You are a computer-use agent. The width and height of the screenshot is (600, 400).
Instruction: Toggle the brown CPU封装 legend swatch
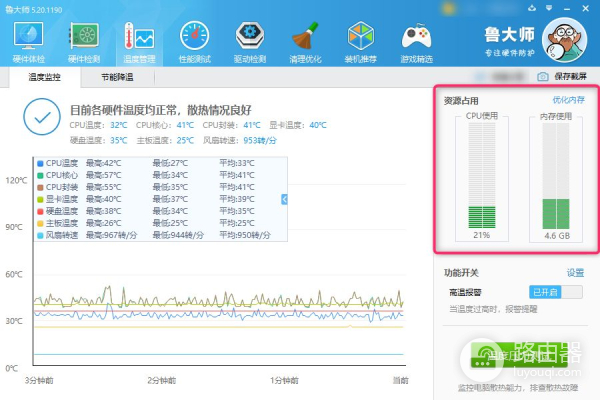40,188
